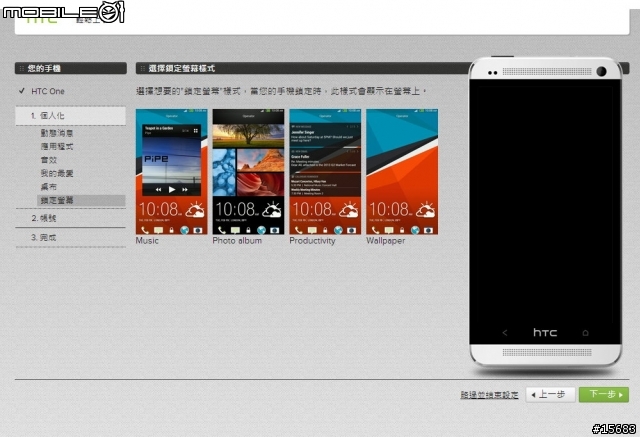Click the checkmark beside HTC One
Image resolution: width=640 pixels, height=437 pixels.
[22, 91]
